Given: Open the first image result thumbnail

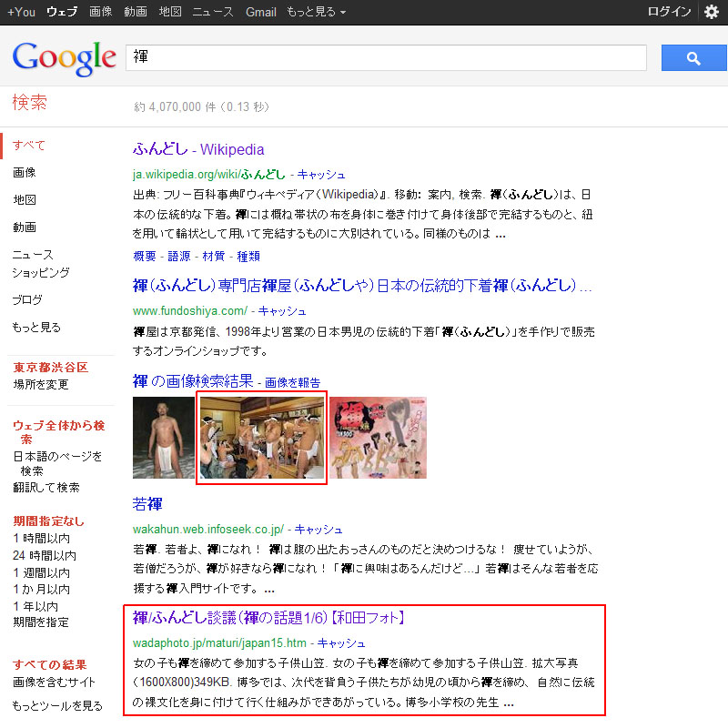Looking at the screenshot, I should click(x=164, y=438).
